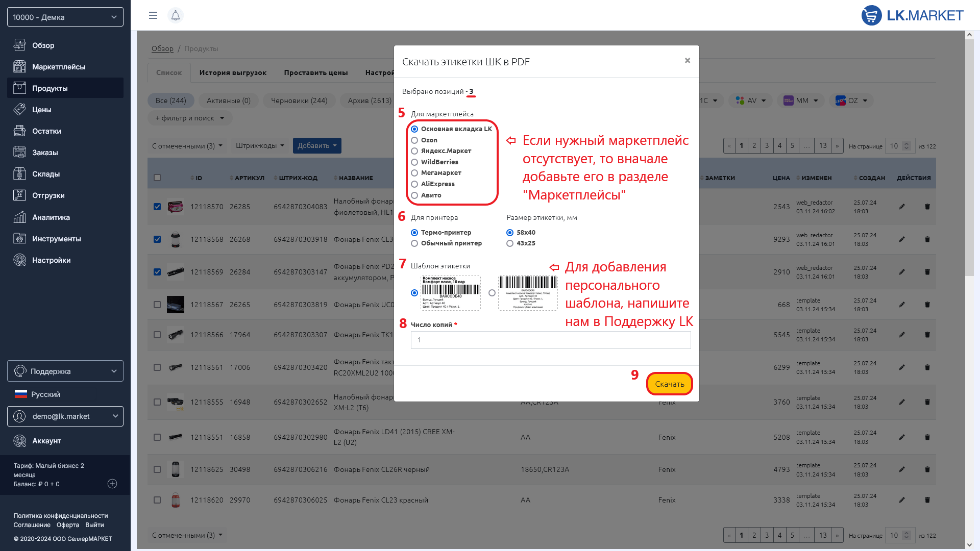Open the Обзор breadcrumb link
The height and width of the screenshot is (551, 980).
(162, 48)
